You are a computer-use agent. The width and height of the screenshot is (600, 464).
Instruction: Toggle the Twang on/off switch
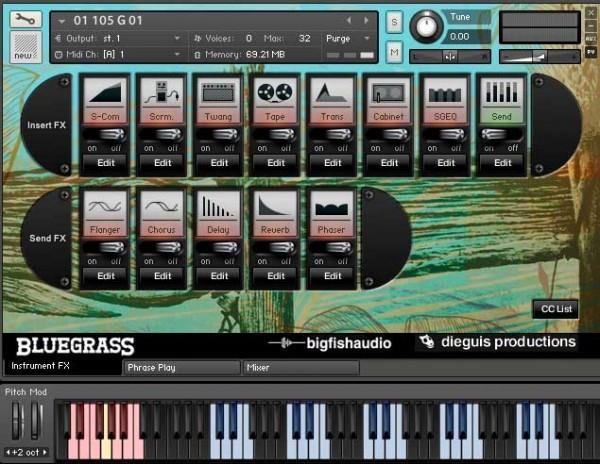coord(218,135)
